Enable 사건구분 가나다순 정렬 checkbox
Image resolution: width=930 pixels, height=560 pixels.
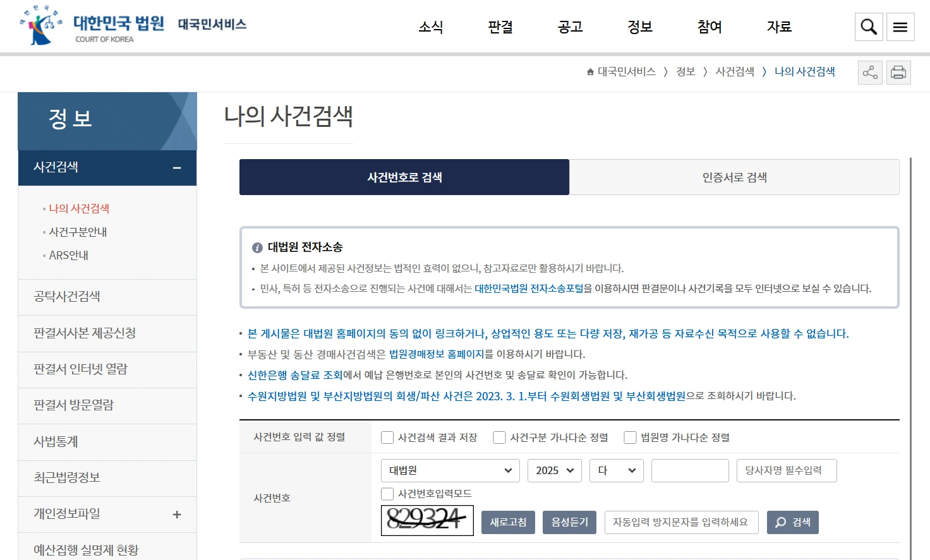499,438
